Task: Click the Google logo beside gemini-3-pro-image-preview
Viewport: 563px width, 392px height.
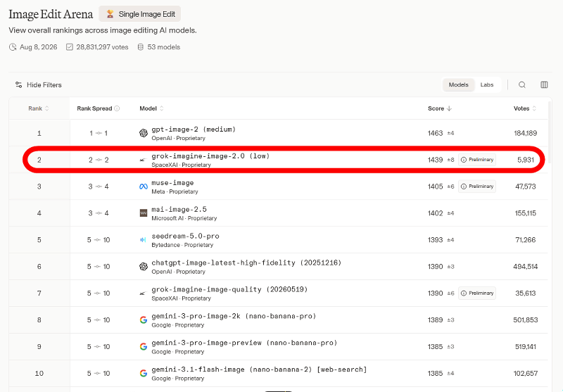Action: coord(144,346)
